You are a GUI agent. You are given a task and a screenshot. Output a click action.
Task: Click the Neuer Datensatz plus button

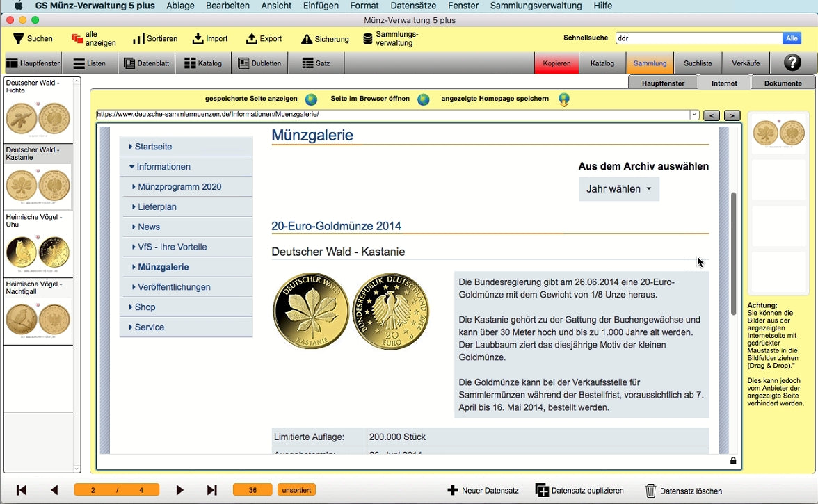click(453, 491)
